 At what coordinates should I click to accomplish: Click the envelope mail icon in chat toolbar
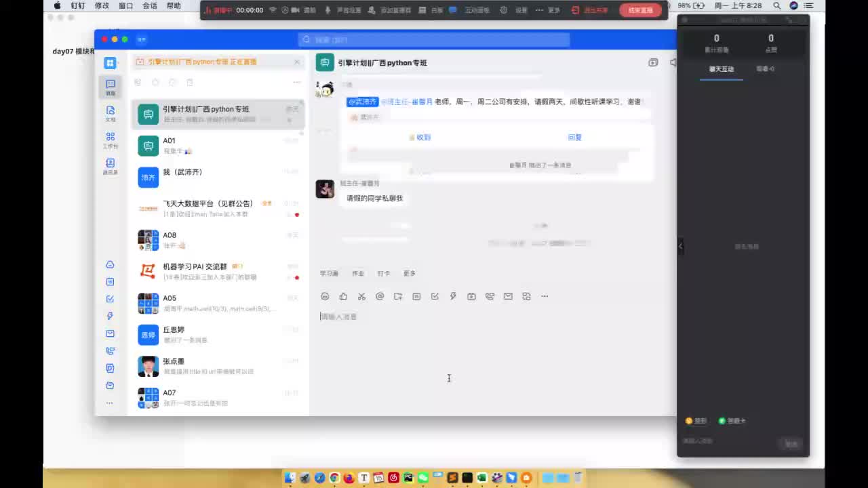pyautogui.click(x=508, y=296)
